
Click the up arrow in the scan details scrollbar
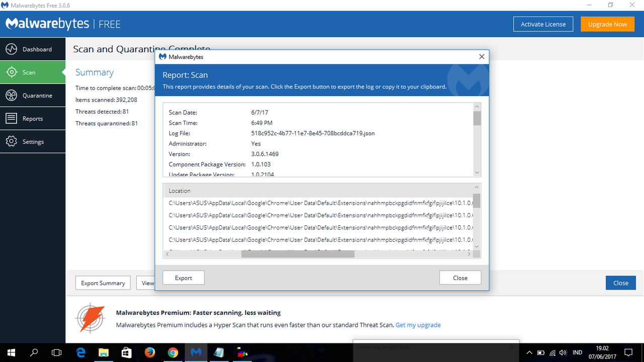(x=477, y=107)
